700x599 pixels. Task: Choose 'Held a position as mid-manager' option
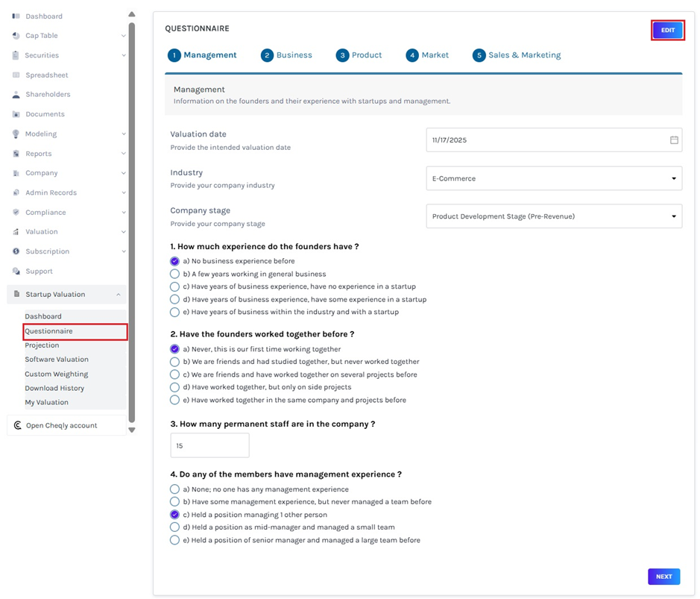(174, 527)
